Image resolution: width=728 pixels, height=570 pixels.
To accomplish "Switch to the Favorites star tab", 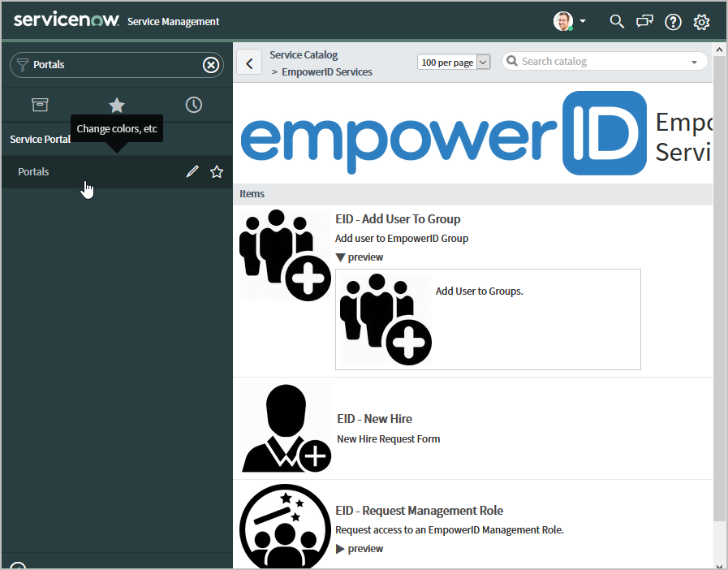I will click(117, 105).
